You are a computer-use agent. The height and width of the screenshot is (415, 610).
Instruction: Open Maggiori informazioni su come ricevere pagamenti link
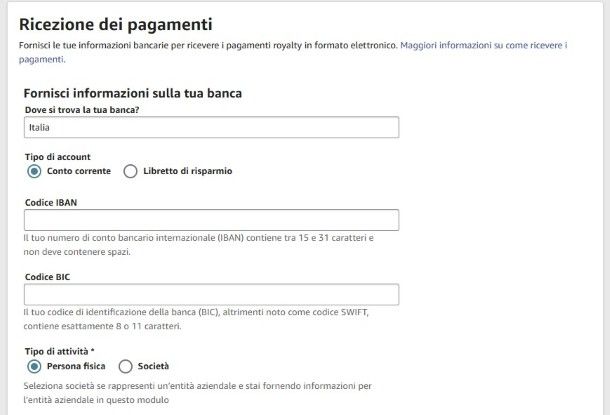tap(483, 46)
